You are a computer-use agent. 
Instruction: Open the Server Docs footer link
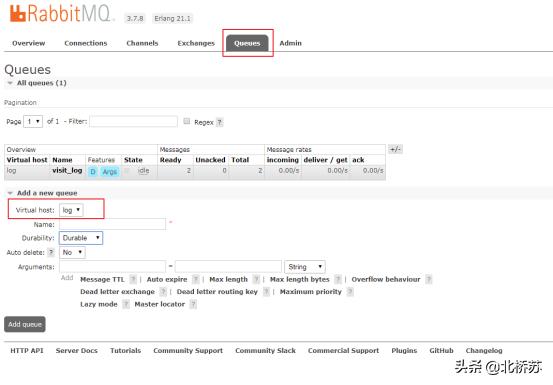pos(77,350)
